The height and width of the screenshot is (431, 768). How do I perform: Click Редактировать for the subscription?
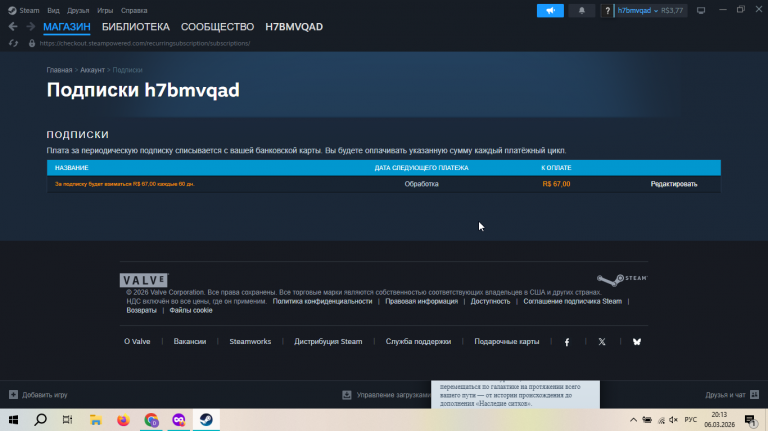click(x=674, y=184)
